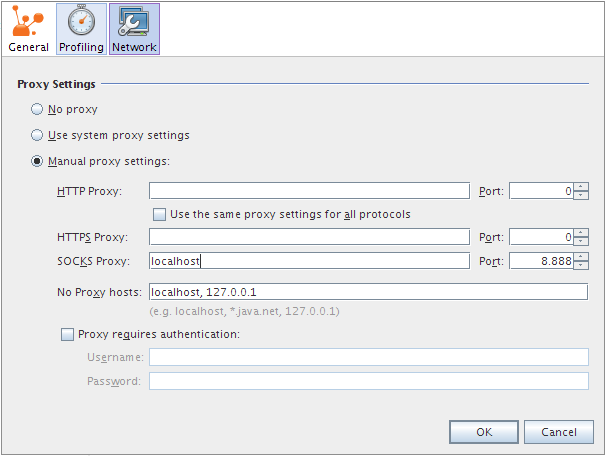Image resolution: width=605 pixels, height=456 pixels.
Task: Open the Profiling options category
Action: (x=81, y=29)
